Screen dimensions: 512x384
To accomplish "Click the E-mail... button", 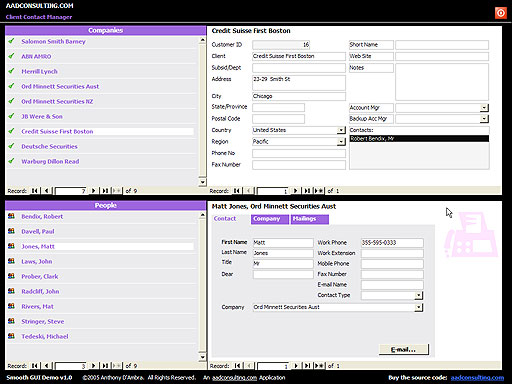I will pos(403,349).
